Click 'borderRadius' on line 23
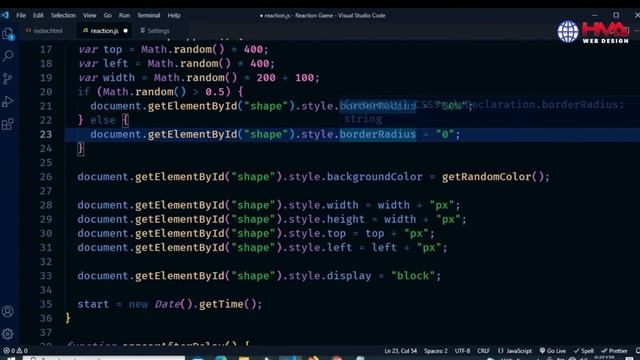The height and width of the screenshot is (360, 640). point(378,134)
